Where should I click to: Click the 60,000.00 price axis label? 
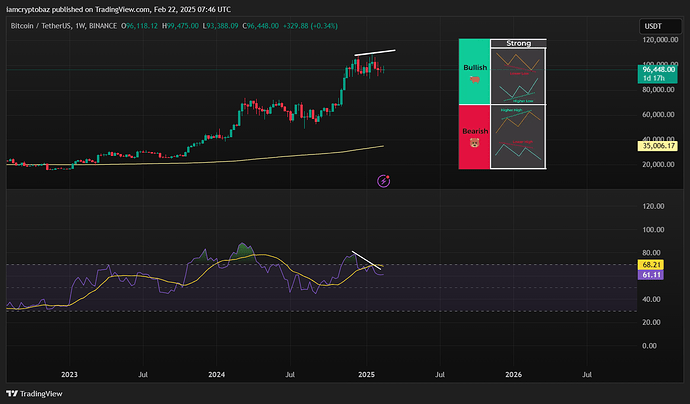658,114
